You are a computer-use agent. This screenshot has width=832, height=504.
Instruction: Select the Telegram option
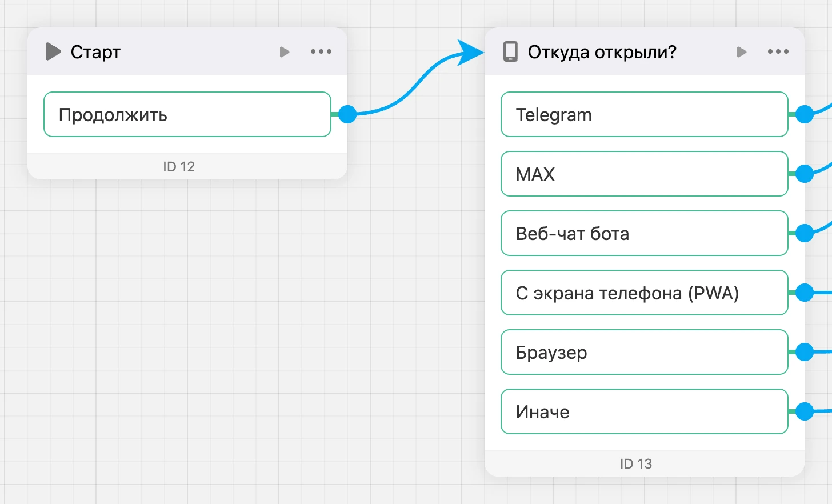pyautogui.click(x=645, y=114)
